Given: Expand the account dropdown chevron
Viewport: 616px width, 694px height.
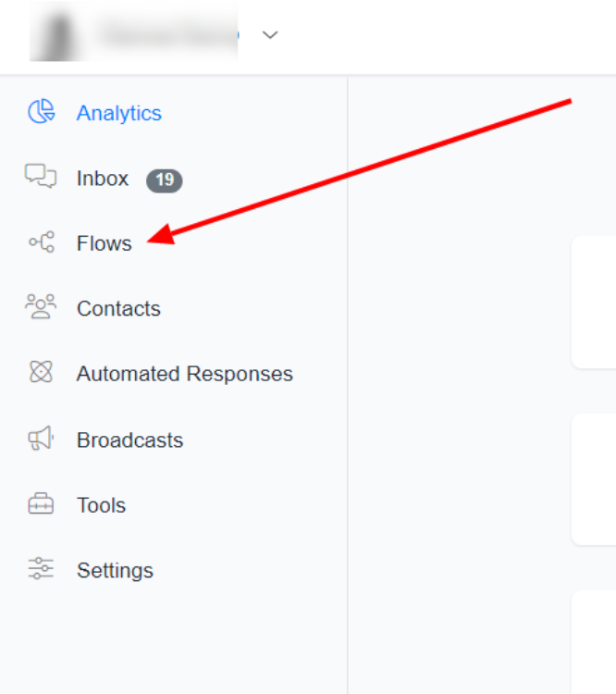Looking at the screenshot, I should point(270,35).
